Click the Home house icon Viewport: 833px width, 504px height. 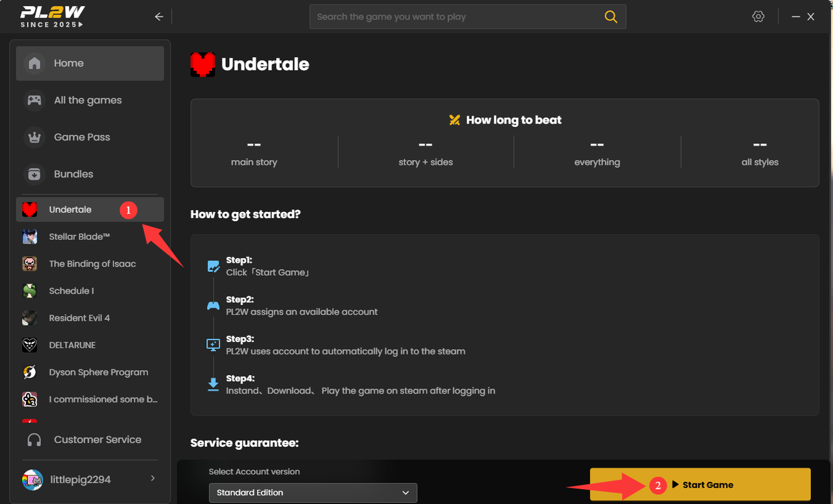tap(34, 63)
